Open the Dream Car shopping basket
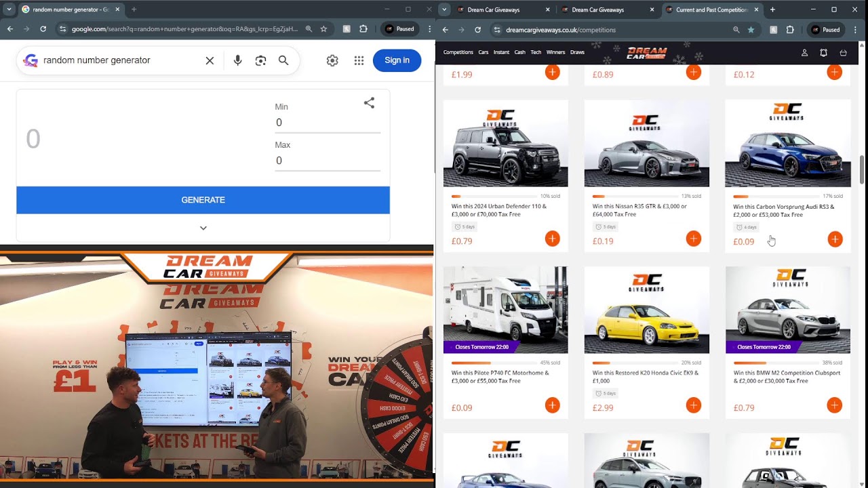The height and width of the screenshot is (488, 868). coord(843,52)
